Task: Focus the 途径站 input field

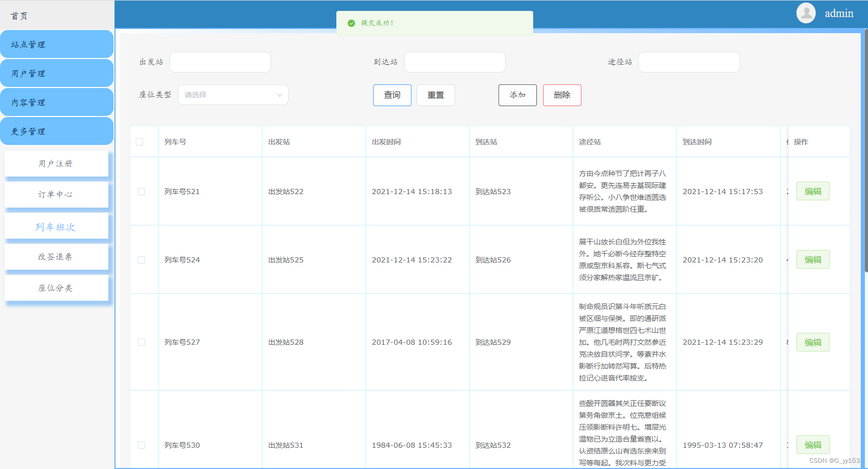Action: click(689, 62)
